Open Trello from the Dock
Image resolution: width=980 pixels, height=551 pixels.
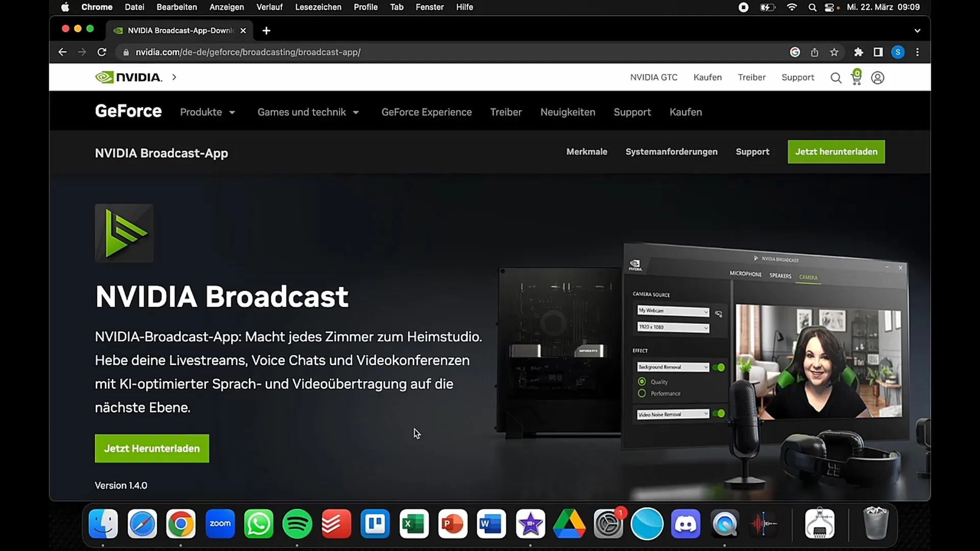click(375, 523)
